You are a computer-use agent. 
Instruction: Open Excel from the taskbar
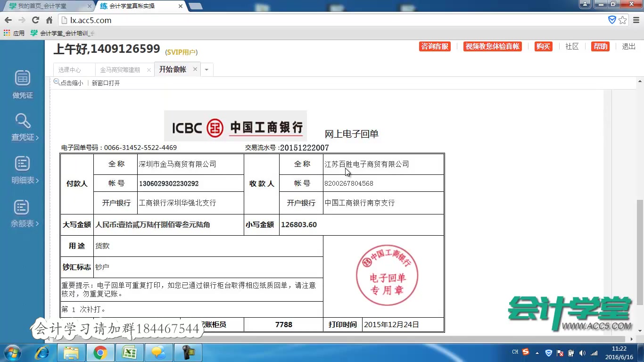129,353
